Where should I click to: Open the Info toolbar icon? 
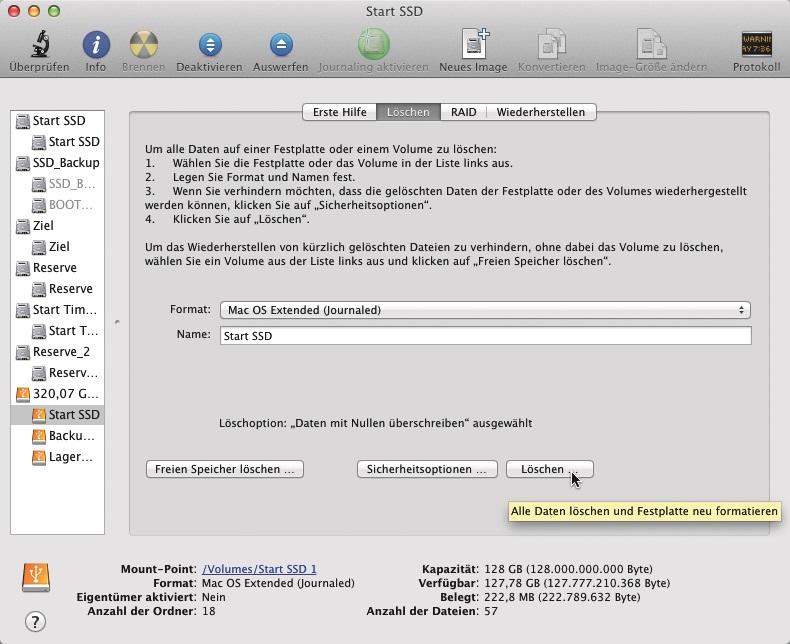coord(96,44)
